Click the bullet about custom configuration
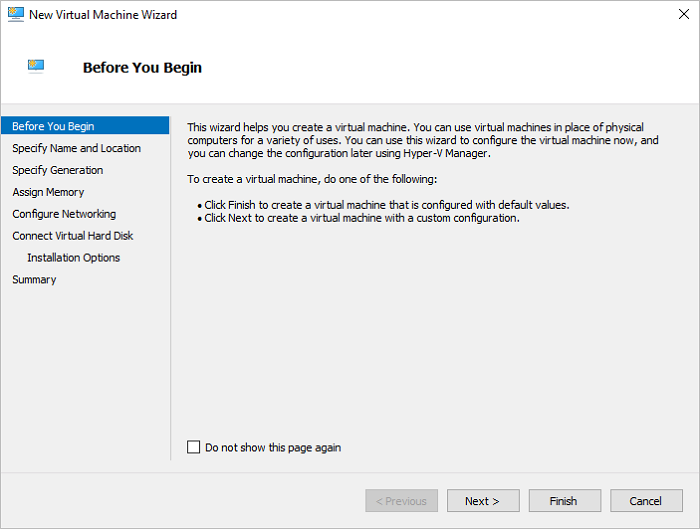 pyautogui.click(x=361, y=218)
